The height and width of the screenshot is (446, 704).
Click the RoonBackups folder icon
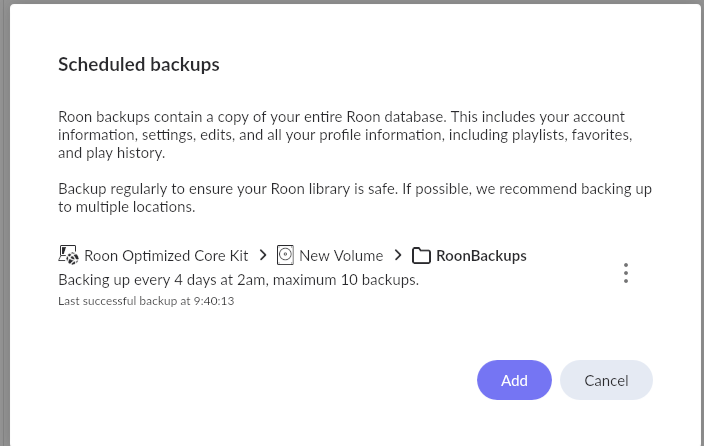pos(421,256)
